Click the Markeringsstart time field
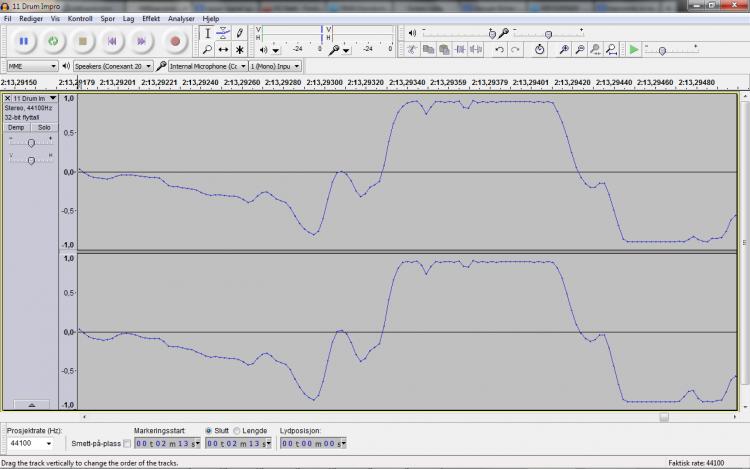This screenshot has width=750, height=469. point(167,444)
